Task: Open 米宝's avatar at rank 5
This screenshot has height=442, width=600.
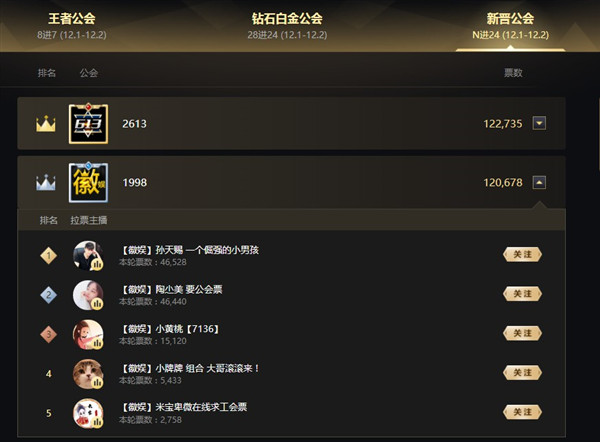Action: click(x=88, y=413)
